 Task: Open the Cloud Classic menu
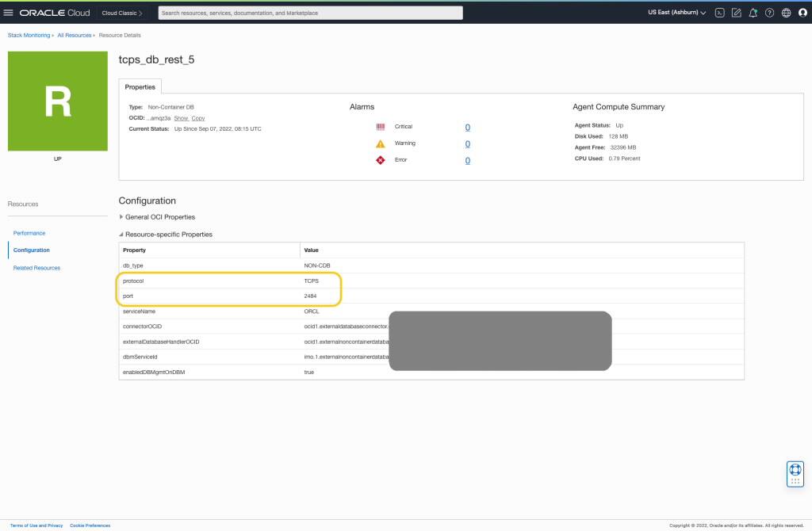[121, 12]
